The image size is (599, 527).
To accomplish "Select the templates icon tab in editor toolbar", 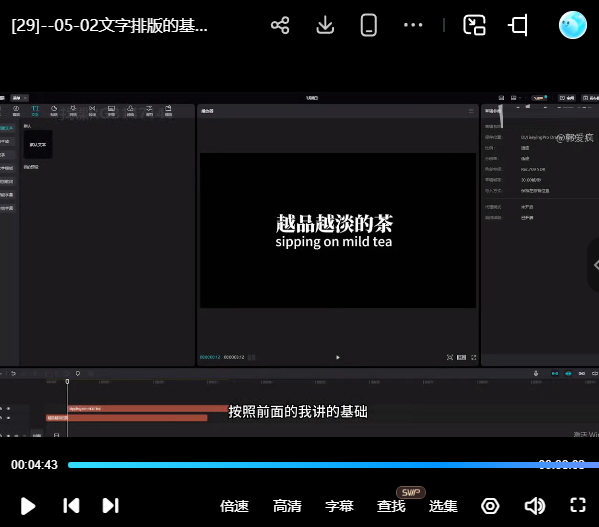I will click(x=168, y=111).
